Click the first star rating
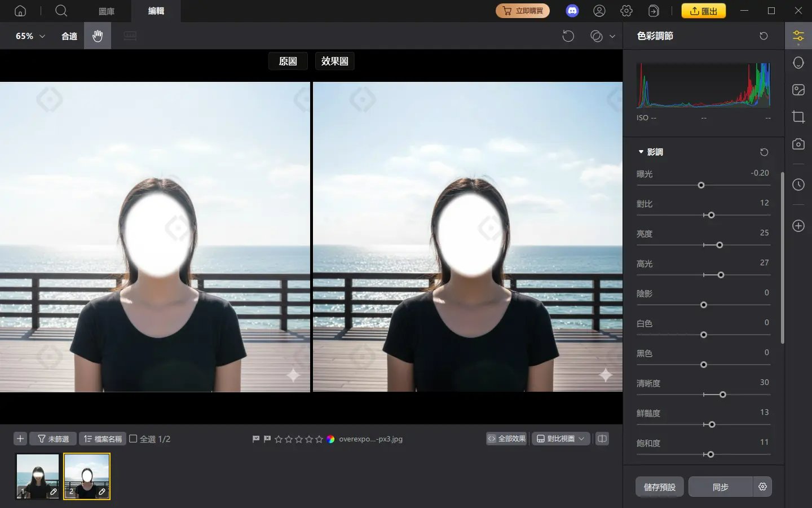The image size is (812, 508). (279, 439)
